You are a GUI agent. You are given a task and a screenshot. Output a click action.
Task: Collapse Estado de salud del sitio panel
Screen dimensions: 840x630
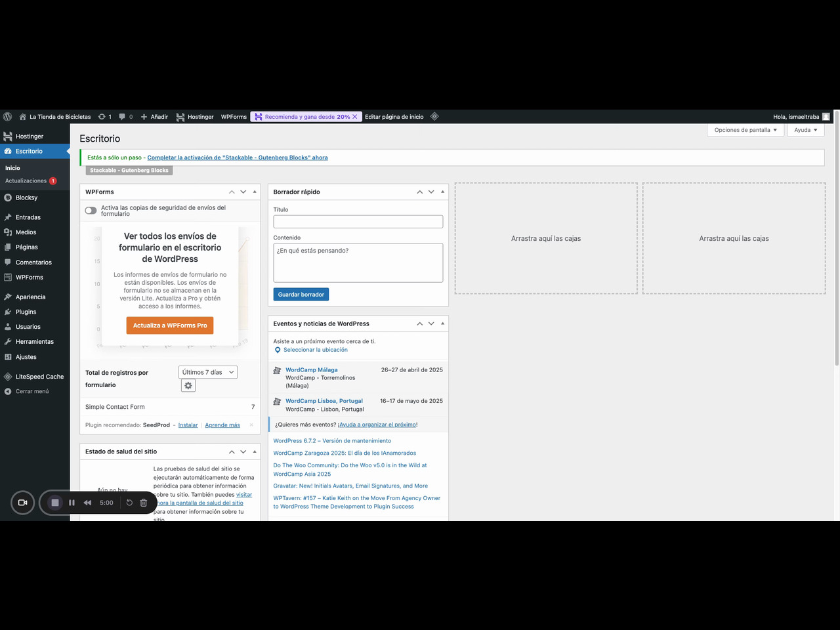[255, 451]
